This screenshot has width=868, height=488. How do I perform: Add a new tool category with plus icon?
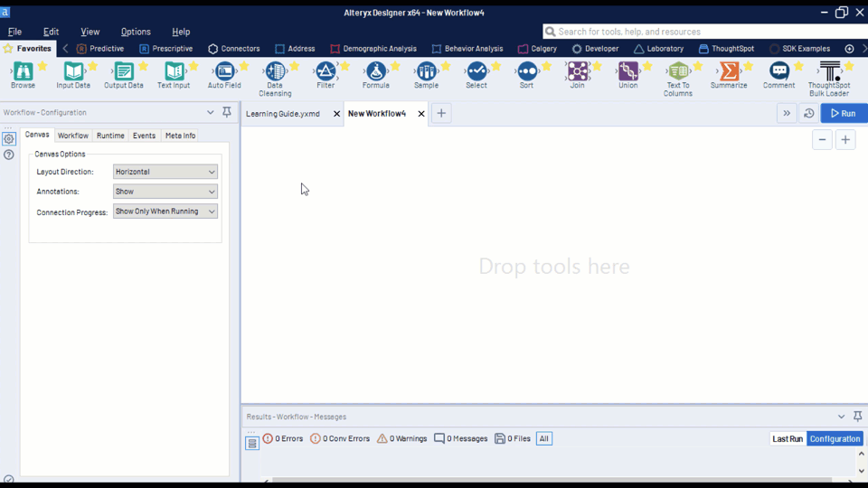849,49
